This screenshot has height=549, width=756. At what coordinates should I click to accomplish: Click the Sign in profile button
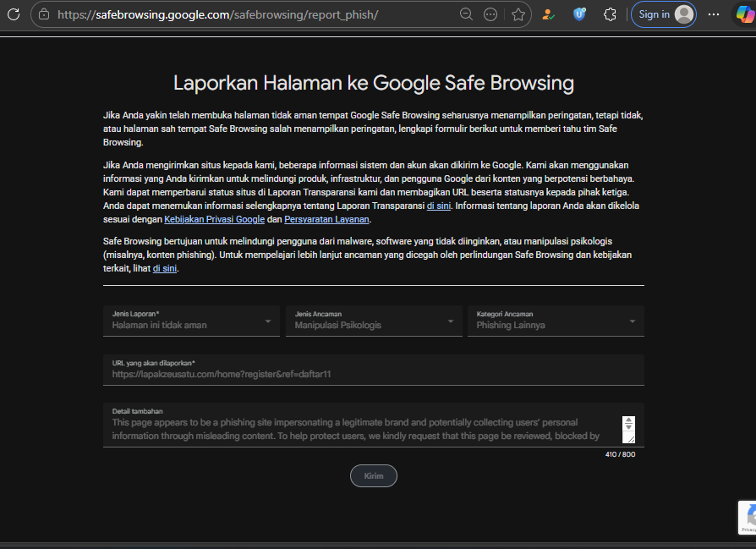pos(664,14)
